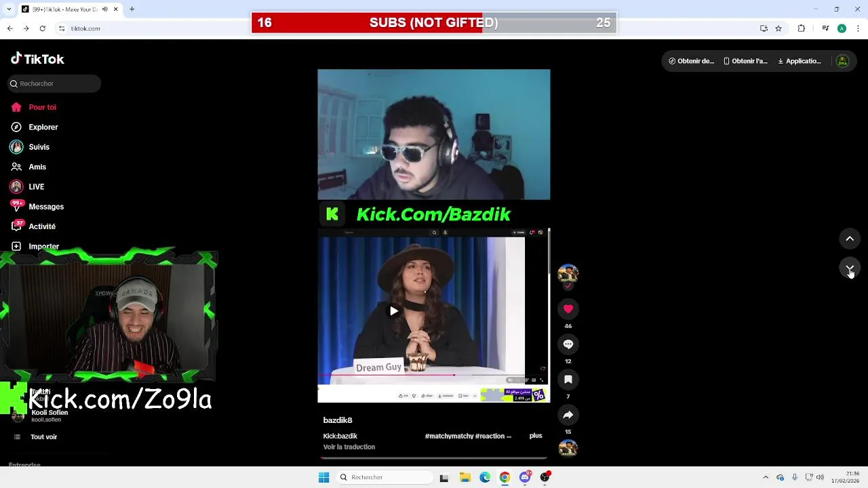Open Discord from the taskbar
The image size is (868, 488).
point(525,477)
